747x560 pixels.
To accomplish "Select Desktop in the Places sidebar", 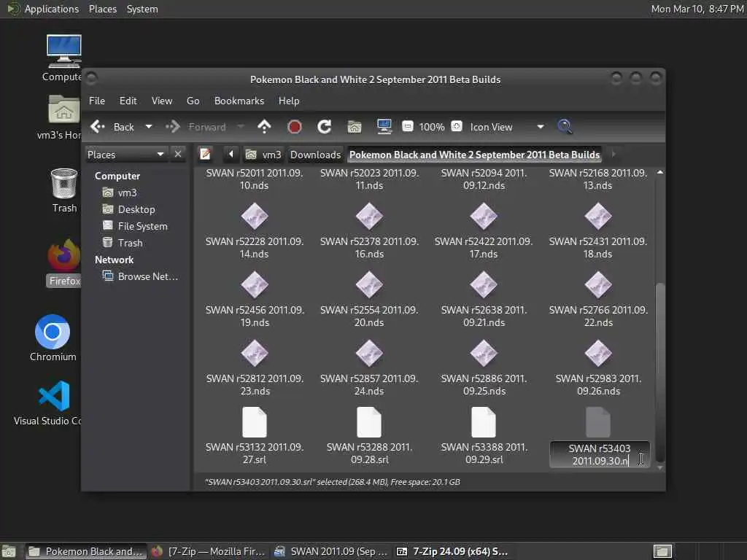I will pyautogui.click(x=136, y=209).
